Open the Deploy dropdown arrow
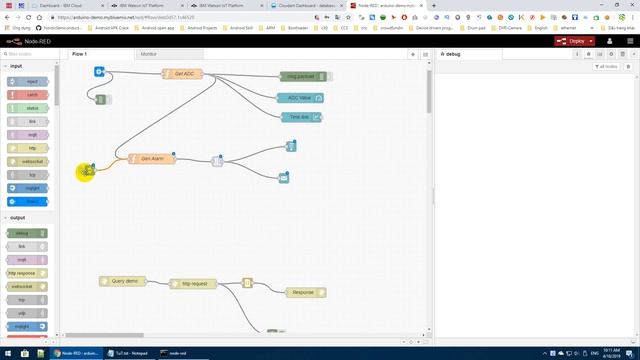 coord(591,41)
